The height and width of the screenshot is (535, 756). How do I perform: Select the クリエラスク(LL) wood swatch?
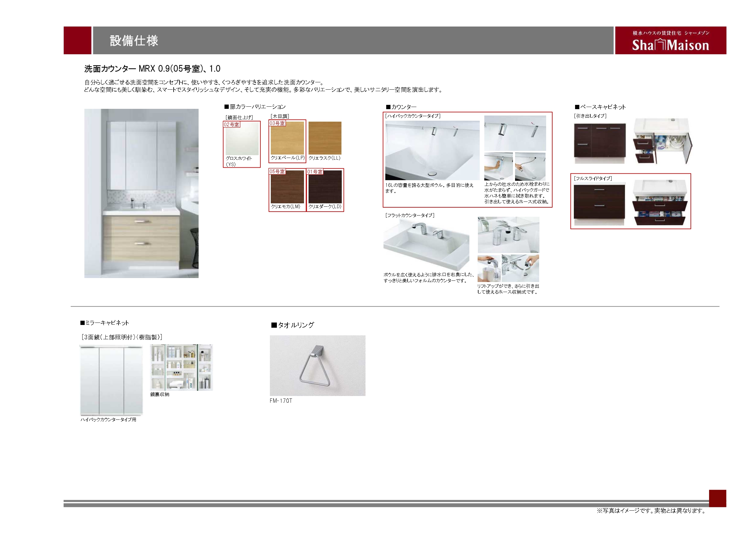click(x=325, y=138)
